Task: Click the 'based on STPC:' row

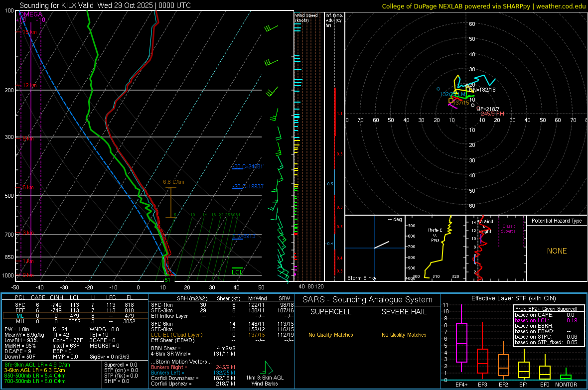Action: point(546,337)
